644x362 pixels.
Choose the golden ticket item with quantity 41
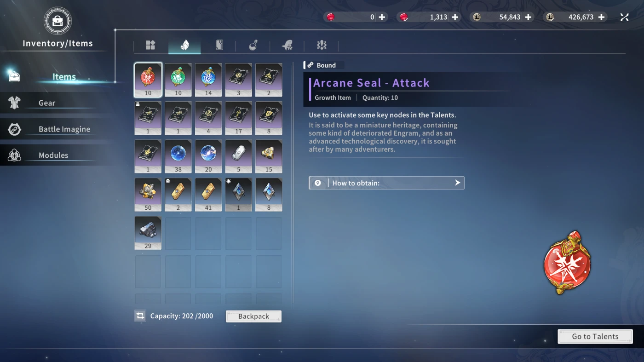tap(208, 194)
